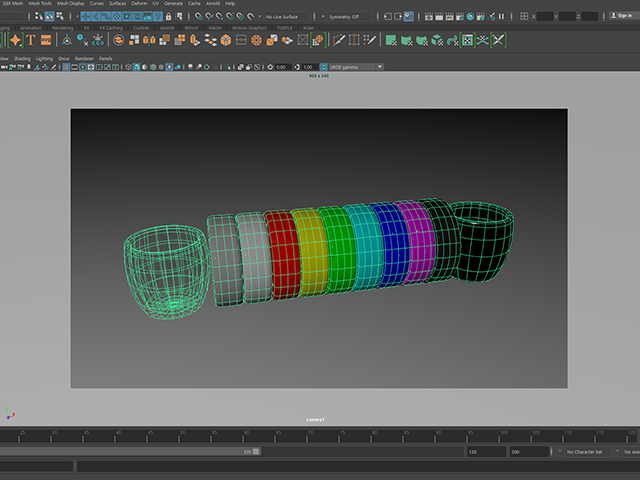640x480 pixels.
Task: Click the exposure value 0.00 field
Action: 282,67
